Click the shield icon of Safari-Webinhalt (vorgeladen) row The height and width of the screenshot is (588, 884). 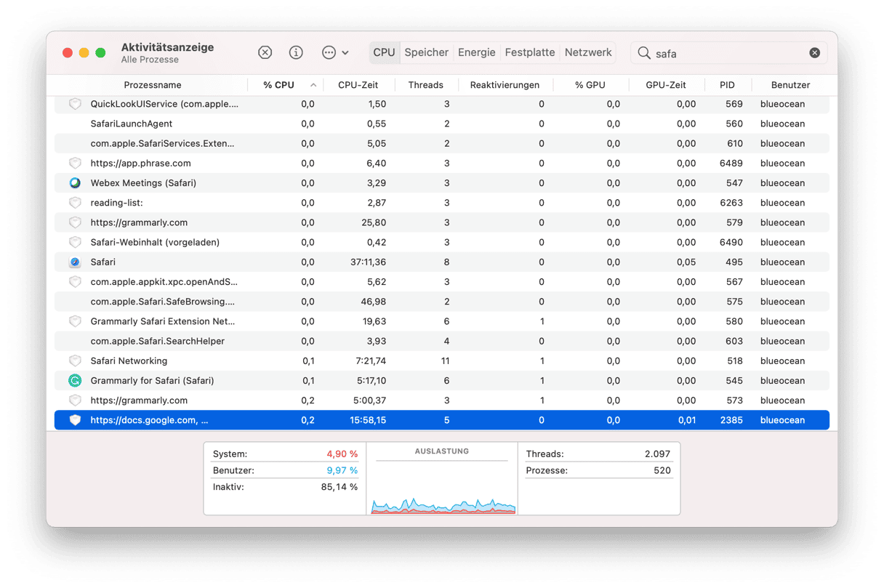point(75,242)
